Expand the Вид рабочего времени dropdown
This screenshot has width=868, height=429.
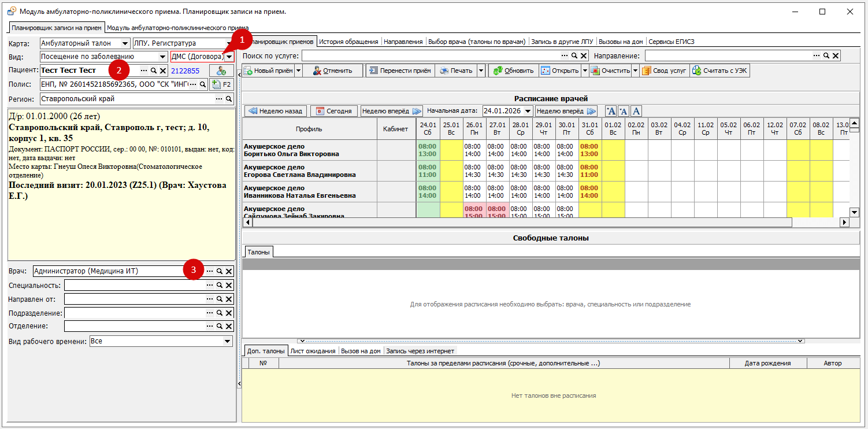tap(228, 342)
